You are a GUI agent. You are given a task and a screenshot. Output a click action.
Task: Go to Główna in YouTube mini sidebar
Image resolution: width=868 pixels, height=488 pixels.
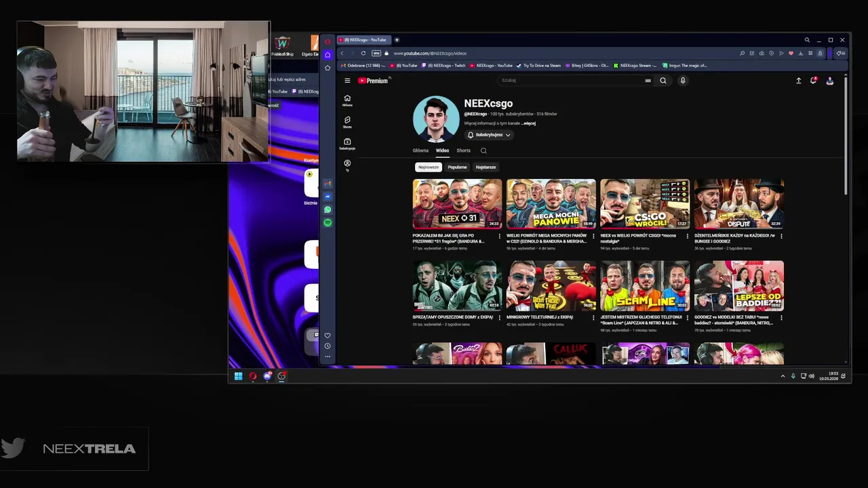click(x=347, y=100)
